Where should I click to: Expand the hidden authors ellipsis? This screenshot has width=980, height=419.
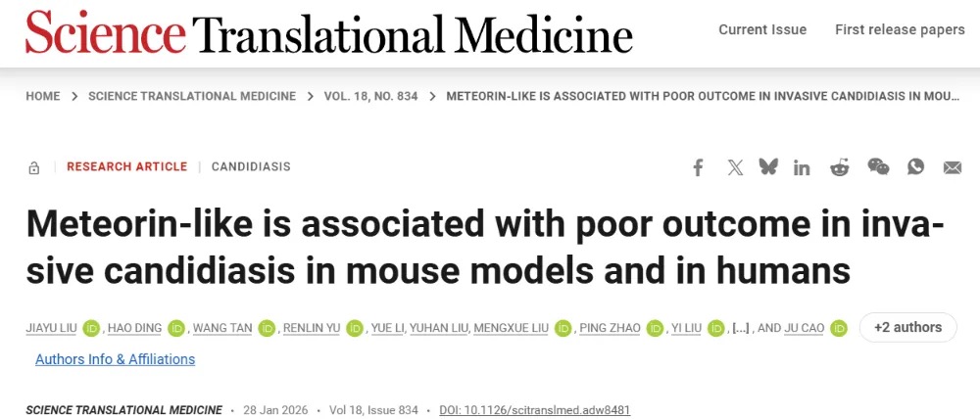tap(742, 328)
